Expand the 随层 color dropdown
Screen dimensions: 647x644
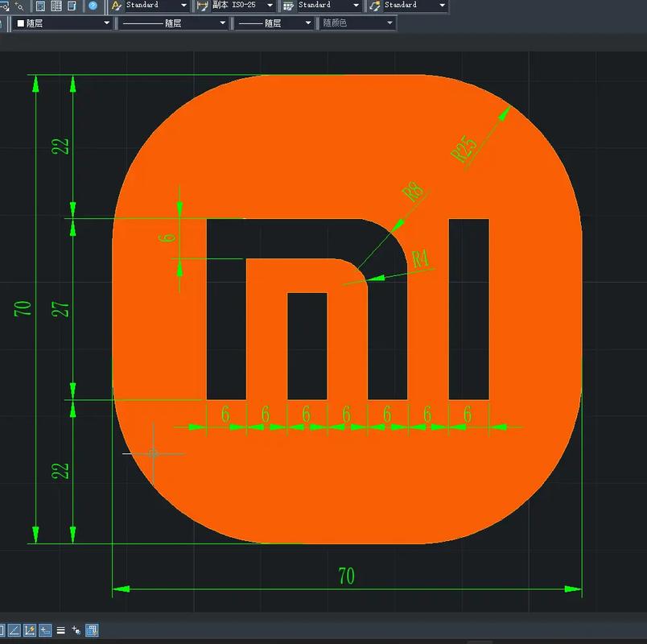[106, 23]
